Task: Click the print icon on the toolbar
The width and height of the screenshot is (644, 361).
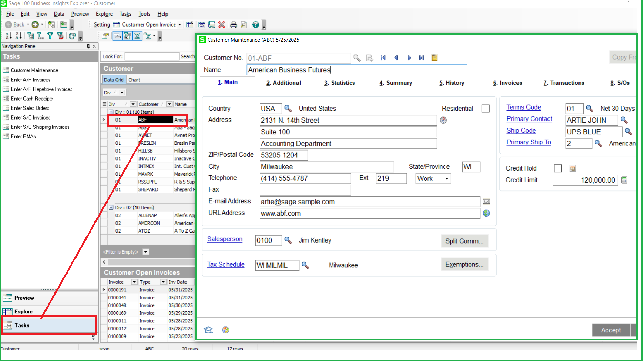Action: tap(233, 24)
